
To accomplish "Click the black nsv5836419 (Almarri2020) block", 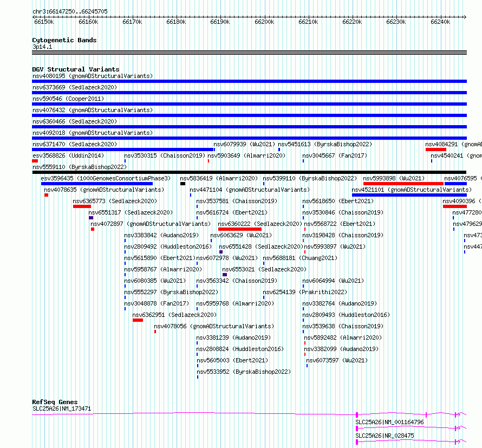I will click(x=183, y=184).
